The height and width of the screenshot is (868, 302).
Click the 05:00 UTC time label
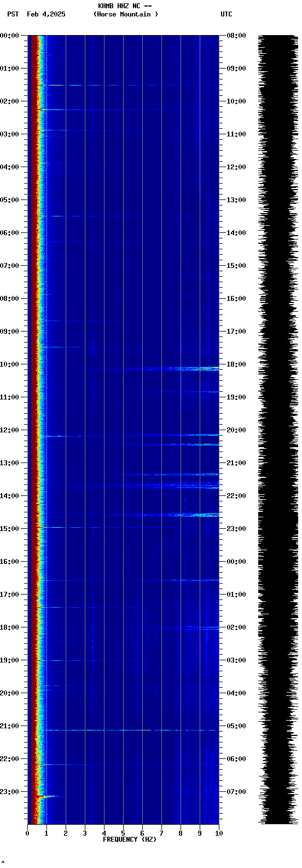click(x=236, y=726)
